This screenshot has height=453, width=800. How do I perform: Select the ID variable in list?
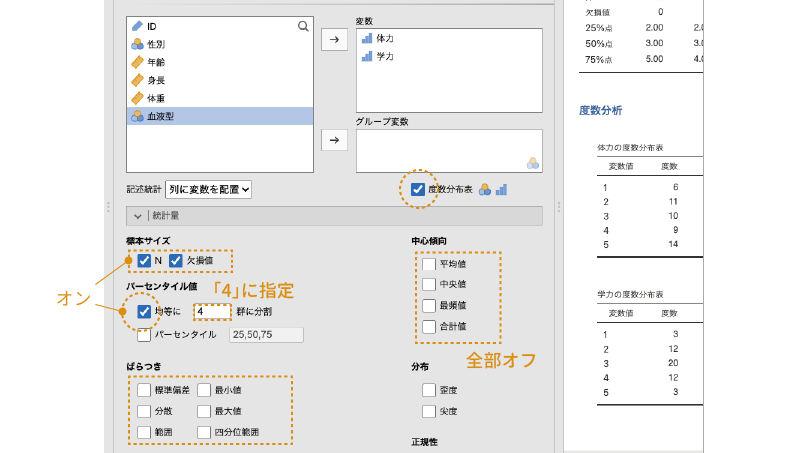pos(150,26)
